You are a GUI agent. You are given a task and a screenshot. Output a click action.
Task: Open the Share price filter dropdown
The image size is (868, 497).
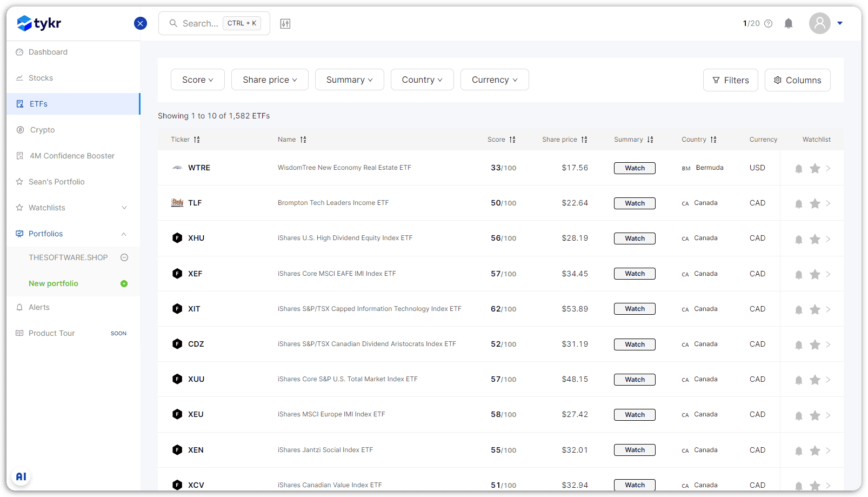coord(270,79)
